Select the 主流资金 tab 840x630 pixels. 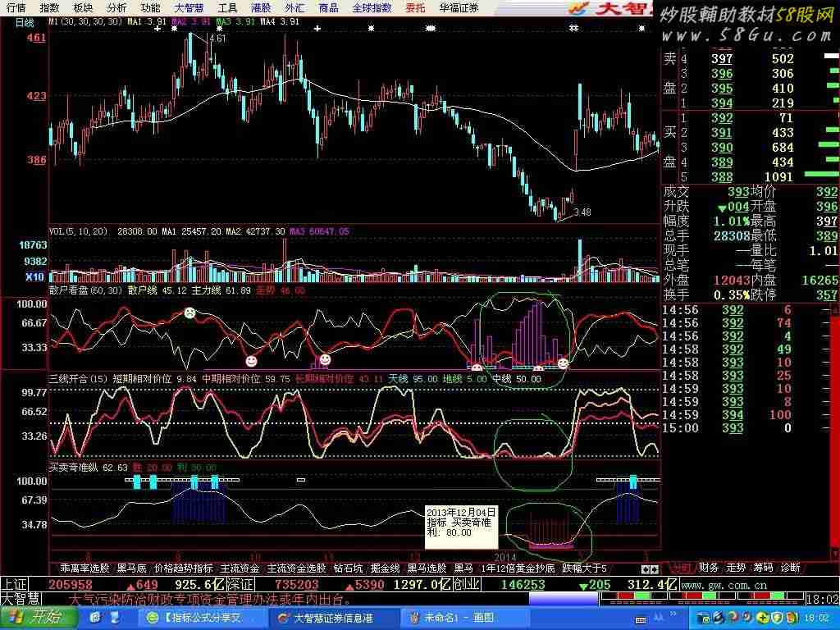coord(240,568)
